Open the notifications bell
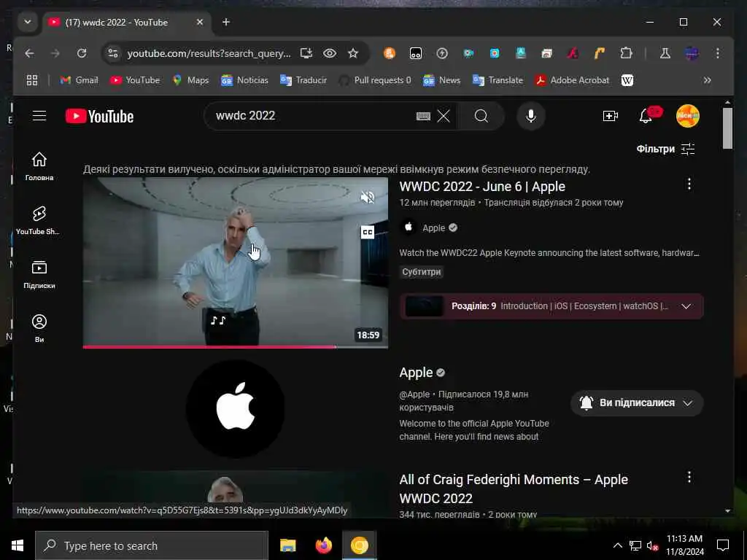Screen dimensions: 747x560 (646, 116)
